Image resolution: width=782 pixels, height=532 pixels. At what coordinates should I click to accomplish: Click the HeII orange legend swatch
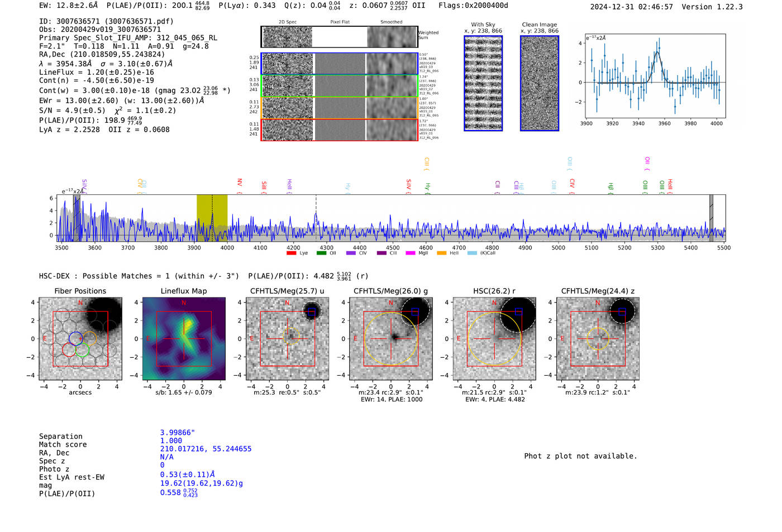[x=441, y=253]
